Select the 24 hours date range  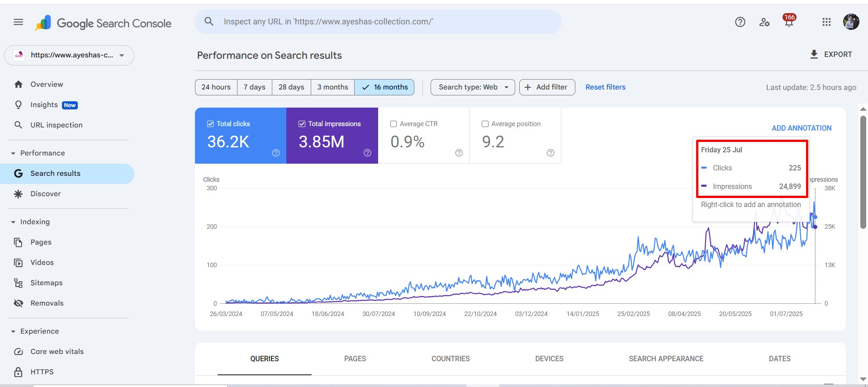coord(216,87)
